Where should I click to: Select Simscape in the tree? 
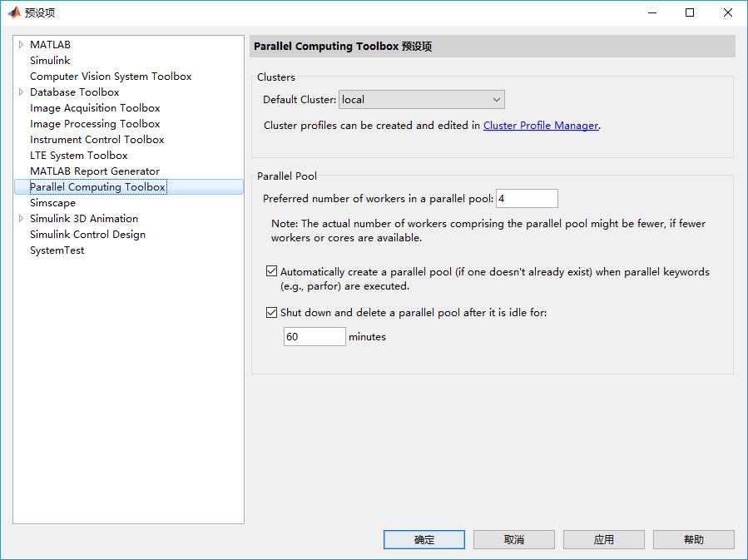pos(52,203)
